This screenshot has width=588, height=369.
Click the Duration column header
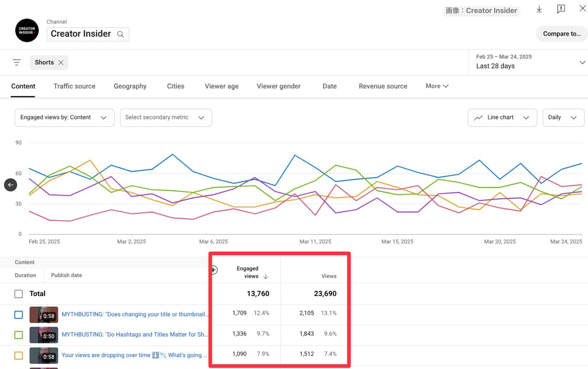pyautogui.click(x=26, y=275)
